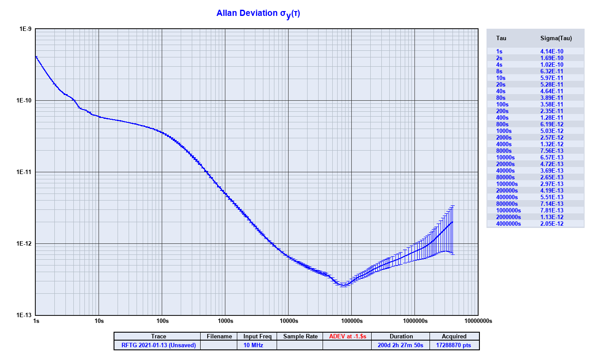This screenshot has height=364, width=593.
Task: Click the red ADEV at -1.$s header
Action: 347,337
